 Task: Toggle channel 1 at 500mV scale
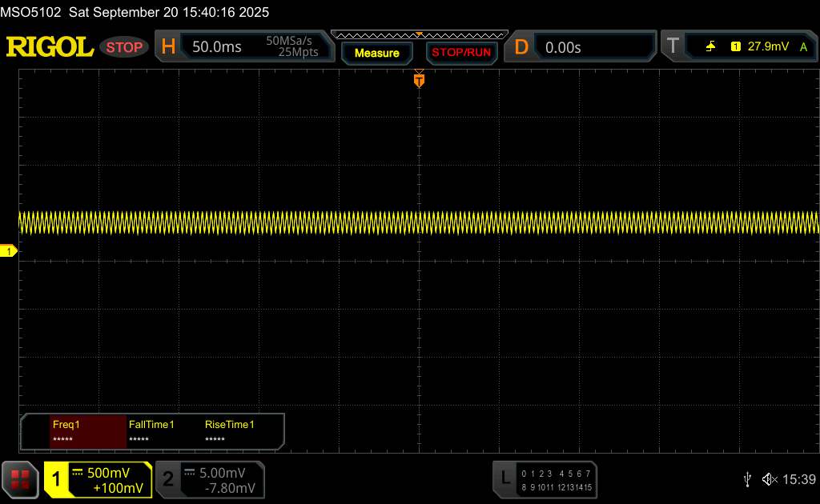click(x=98, y=479)
